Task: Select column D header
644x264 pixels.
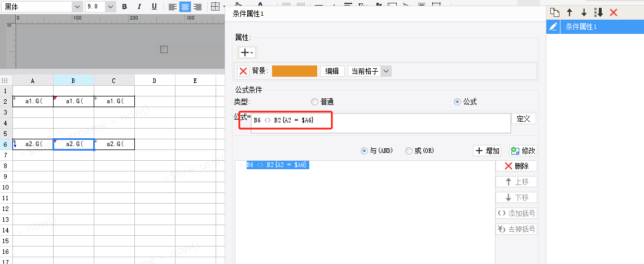Action: pyautogui.click(x=155, y=81)
